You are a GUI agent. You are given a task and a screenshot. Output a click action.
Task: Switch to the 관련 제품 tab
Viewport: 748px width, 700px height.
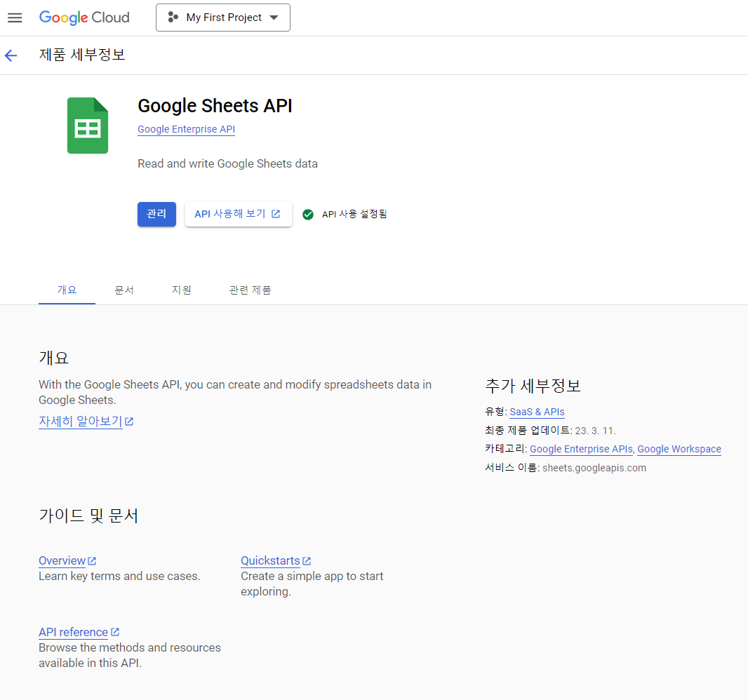250,290
